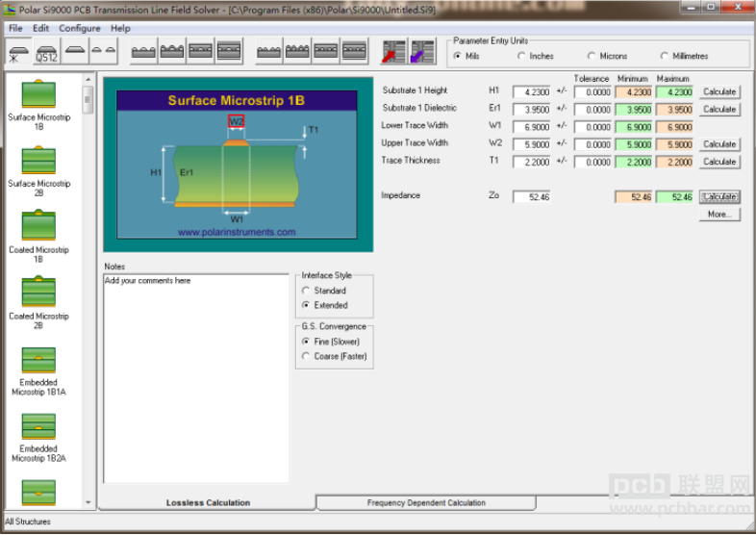Choose the two-trace differential filter icon
The width and height of the screenshot is (756, 535).
(103, 52)
